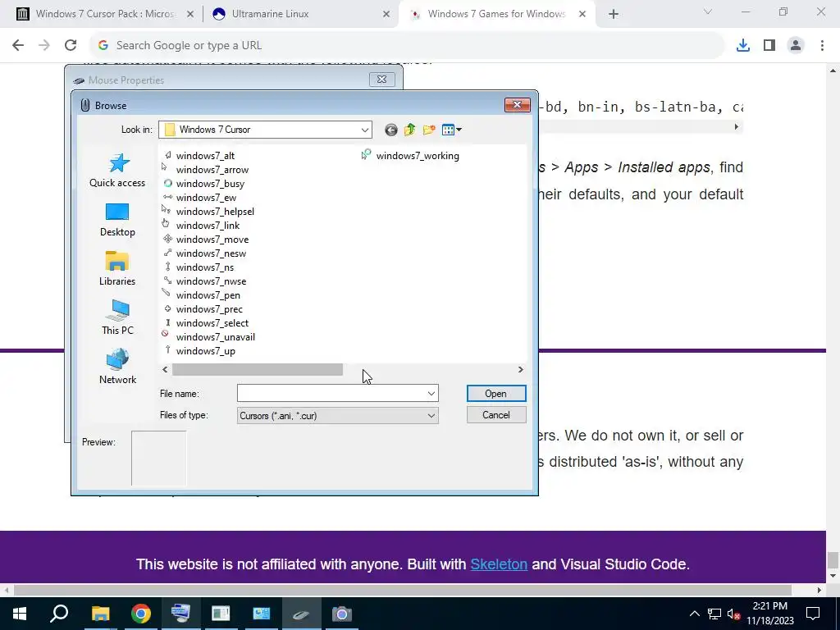Go back in Chrome
This screenshot has height=630, width=840.
[18, 45]
